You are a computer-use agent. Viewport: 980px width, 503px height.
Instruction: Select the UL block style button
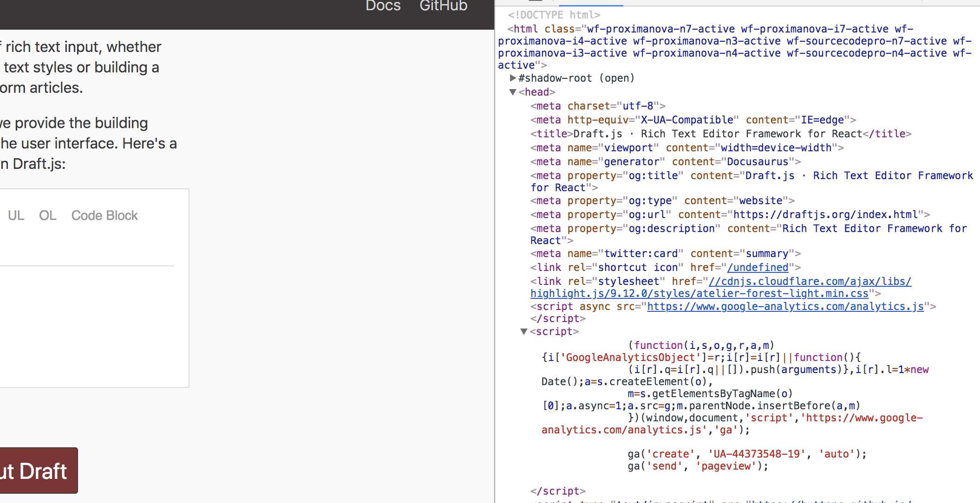click(16, 215)
